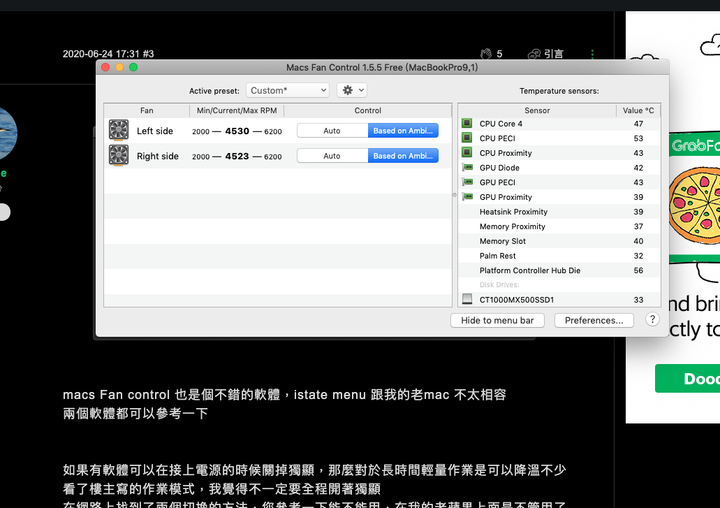The height and width of the screenshot is (508, 720).
Task: Click Hide to menu bar button
Action: coord(497,320)
